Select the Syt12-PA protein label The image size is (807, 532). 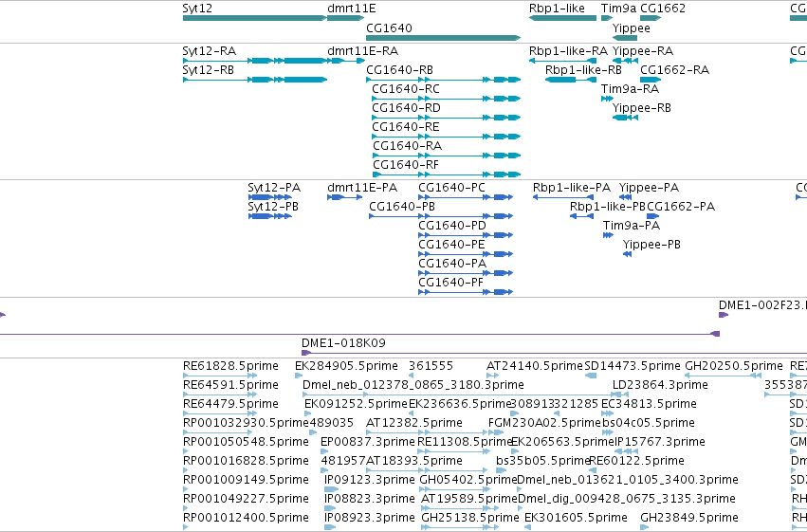click(274, 188)
